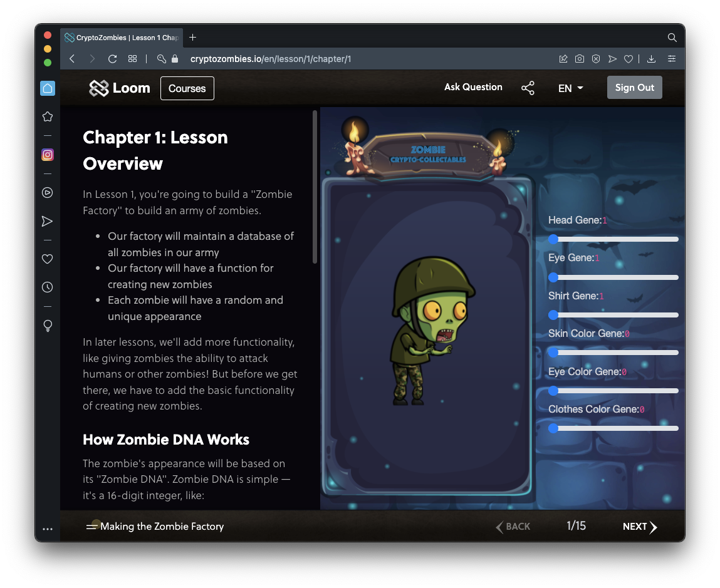Click the browser back arrow

point(72,59)
